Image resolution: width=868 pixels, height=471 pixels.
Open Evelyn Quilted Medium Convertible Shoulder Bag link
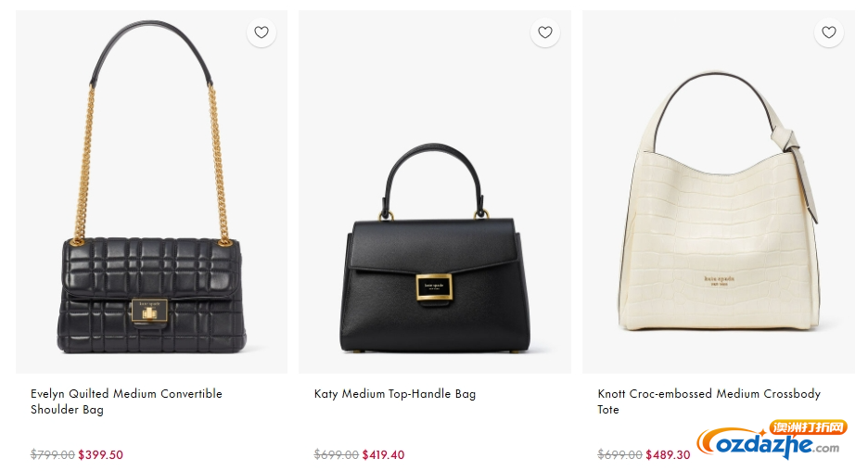126,401
